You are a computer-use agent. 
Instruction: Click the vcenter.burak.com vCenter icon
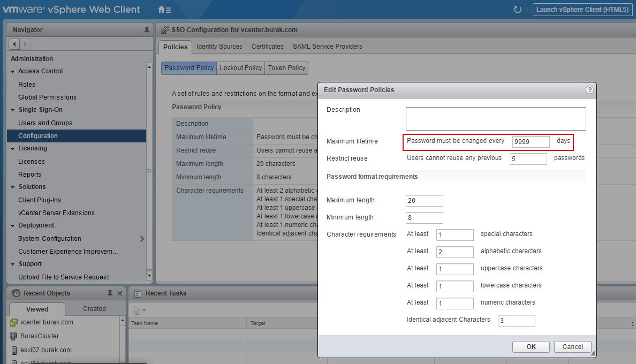tap(13, 323)
